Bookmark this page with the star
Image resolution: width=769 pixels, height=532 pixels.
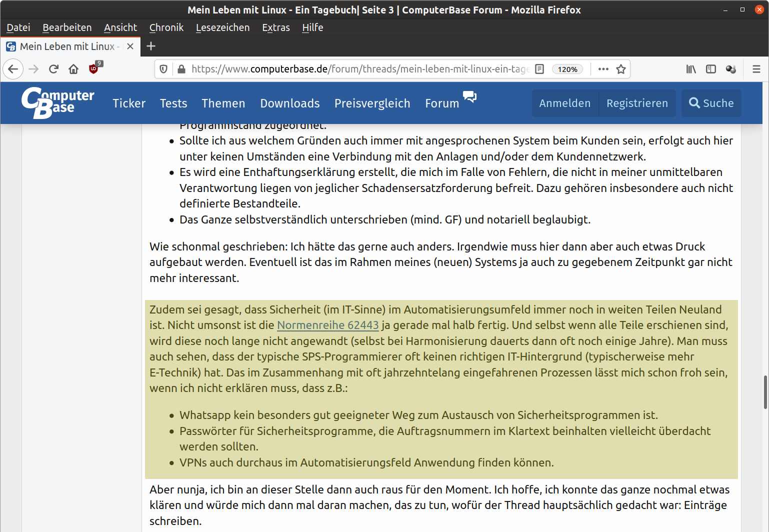point(620,69)
